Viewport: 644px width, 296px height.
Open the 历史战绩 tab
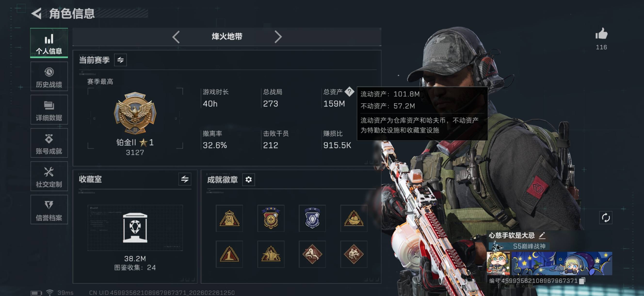tap(49, 77)
